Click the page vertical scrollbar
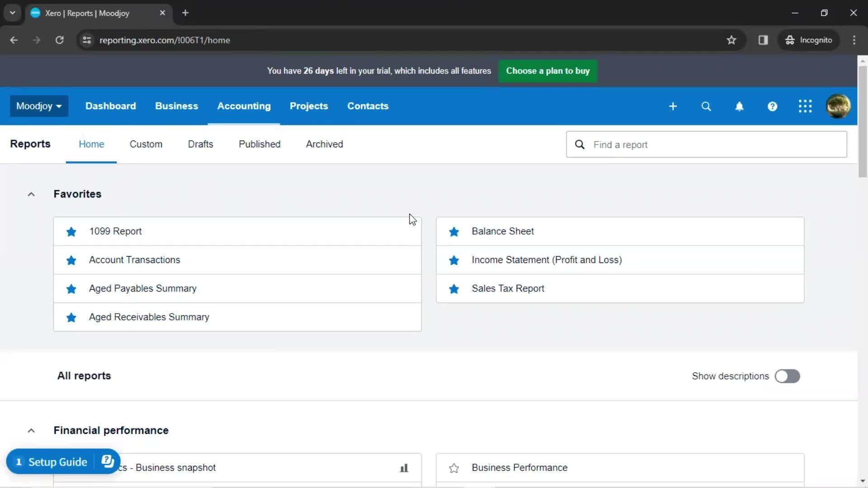This screenshot has height=488, width=868. tap(863, 121)
